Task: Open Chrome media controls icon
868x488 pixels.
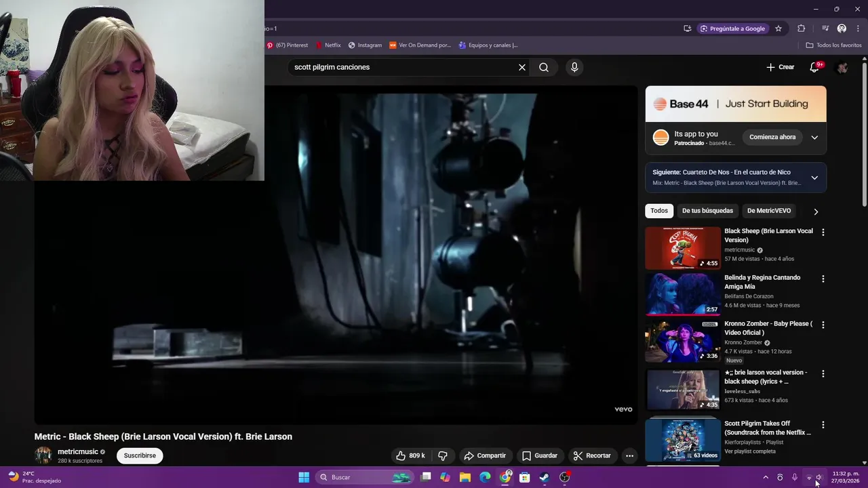Action: pos(825,28)
